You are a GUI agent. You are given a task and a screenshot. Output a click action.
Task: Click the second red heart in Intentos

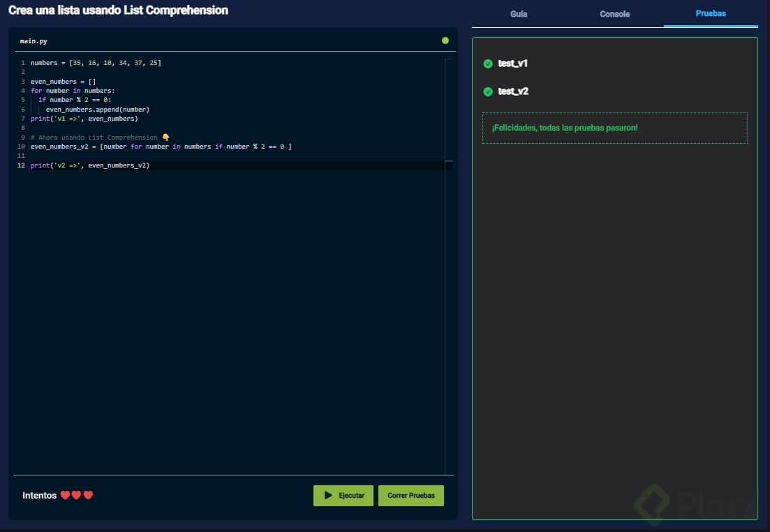[x=76, y=495]
